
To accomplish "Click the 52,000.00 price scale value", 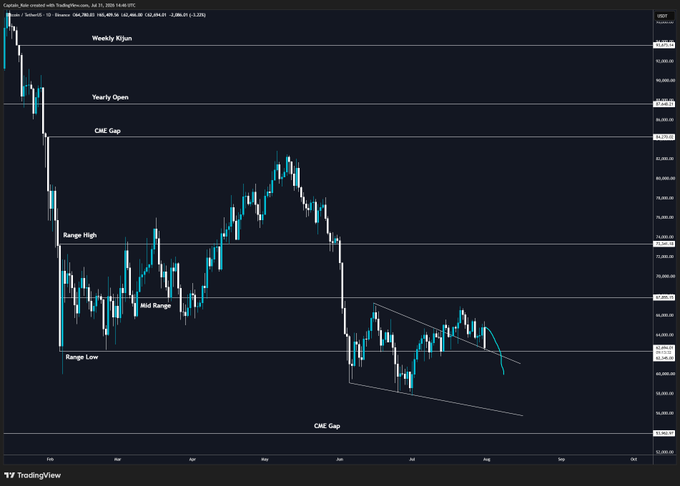I will 666,452.
